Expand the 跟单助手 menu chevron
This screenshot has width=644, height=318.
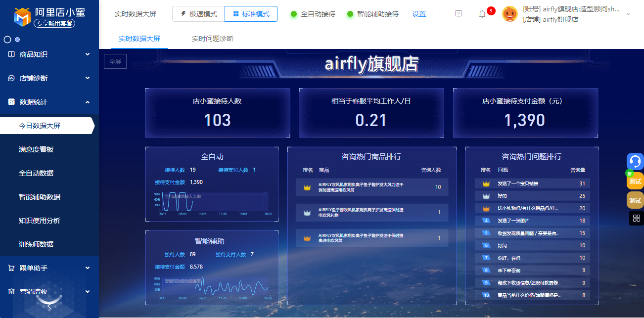(88, 268)
